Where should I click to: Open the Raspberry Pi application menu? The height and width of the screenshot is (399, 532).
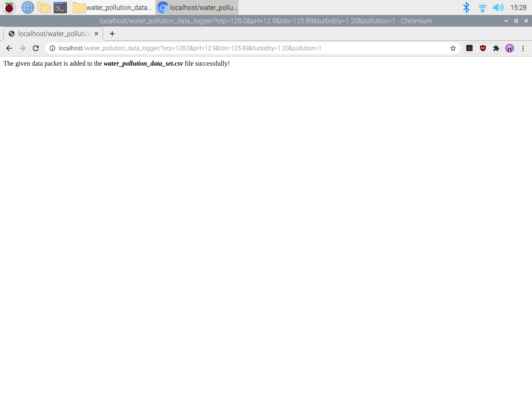click(9, 7)
